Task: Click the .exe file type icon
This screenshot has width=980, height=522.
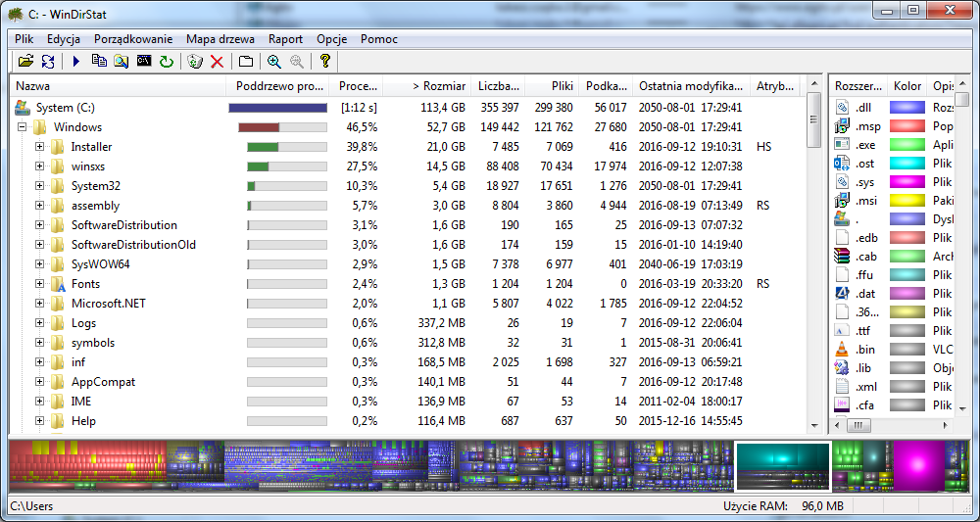Action: coord(841,145)
